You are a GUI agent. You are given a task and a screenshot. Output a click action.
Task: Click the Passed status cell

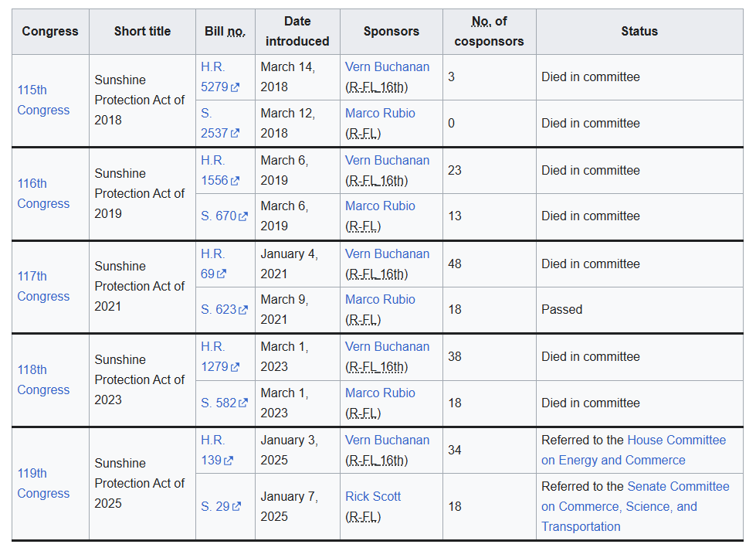(x=639, y=310)
